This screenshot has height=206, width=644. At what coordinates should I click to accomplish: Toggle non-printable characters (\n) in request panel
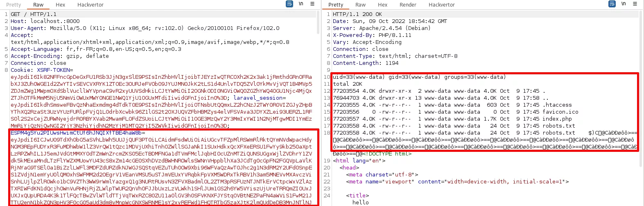pyautogui.click(x=301, y=4)
